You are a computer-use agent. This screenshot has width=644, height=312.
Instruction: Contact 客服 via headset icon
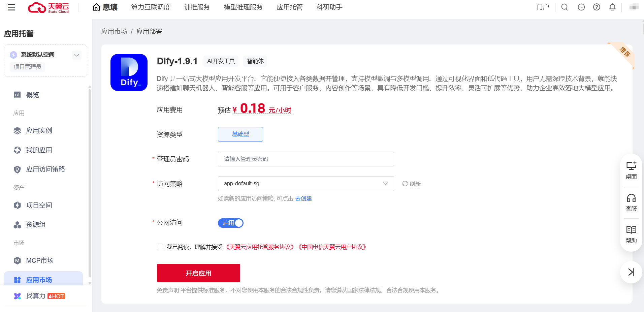click(631, 198)
